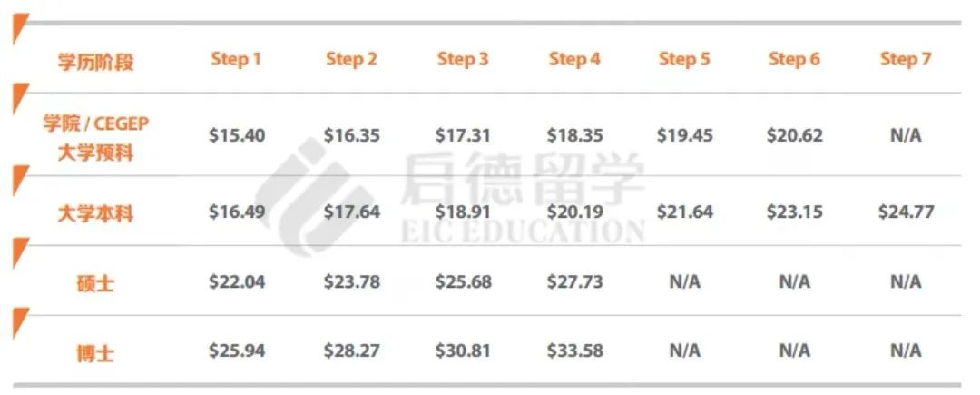The height and width of the screenshot is (395, 980).
Task: Click the N/A cell in 学院 / CEGEP row
Action: click(x=905, y=135)
